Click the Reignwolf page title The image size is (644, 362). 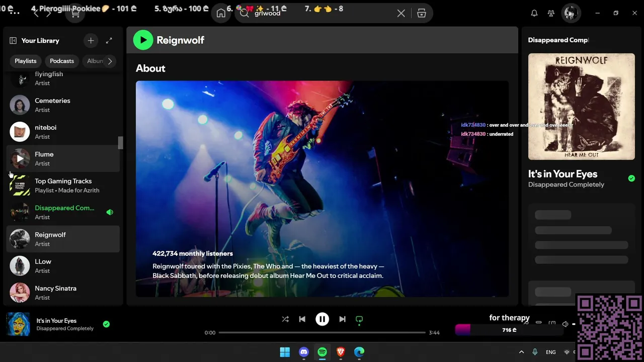click(x=180, y=40)
